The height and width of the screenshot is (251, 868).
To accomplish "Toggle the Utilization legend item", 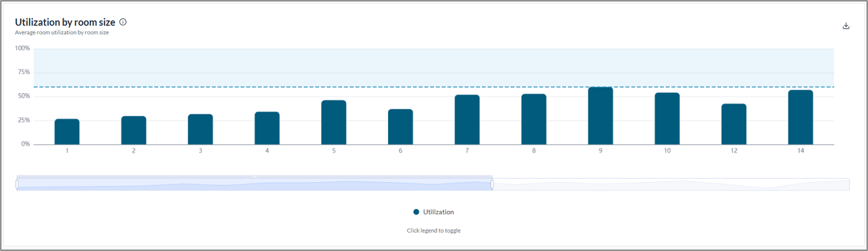I will (433, 212).
